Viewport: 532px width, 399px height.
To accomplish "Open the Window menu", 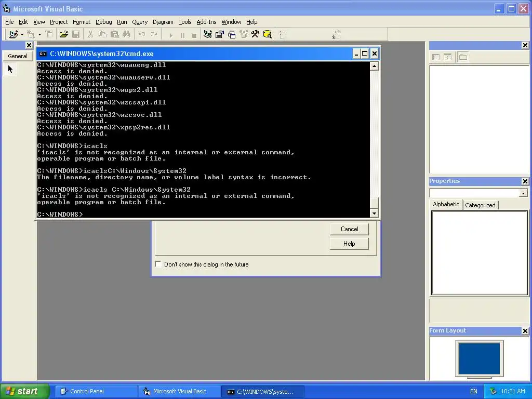I will pos(231,22).
